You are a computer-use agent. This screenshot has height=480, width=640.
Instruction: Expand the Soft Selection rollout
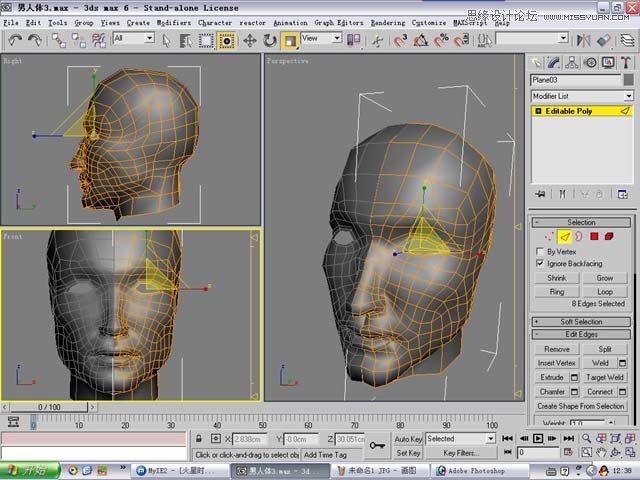pyautogui.click(x=581, y=322)
